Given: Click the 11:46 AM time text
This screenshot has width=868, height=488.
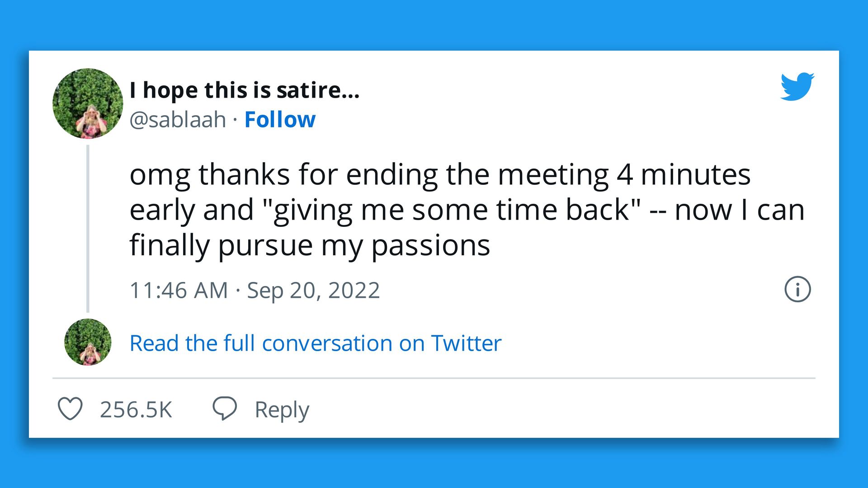Looking at the screenshot, I should pos(179,290).
